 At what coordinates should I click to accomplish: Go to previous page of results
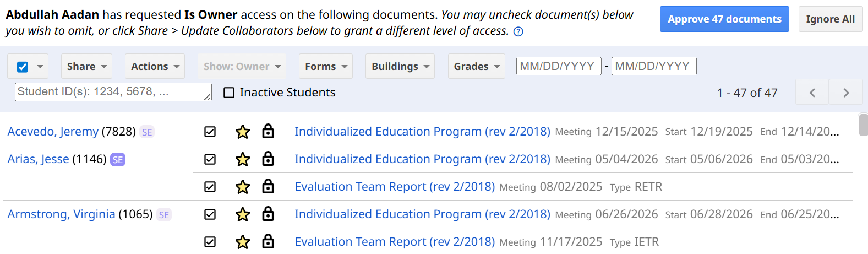(x=812, y=93)
